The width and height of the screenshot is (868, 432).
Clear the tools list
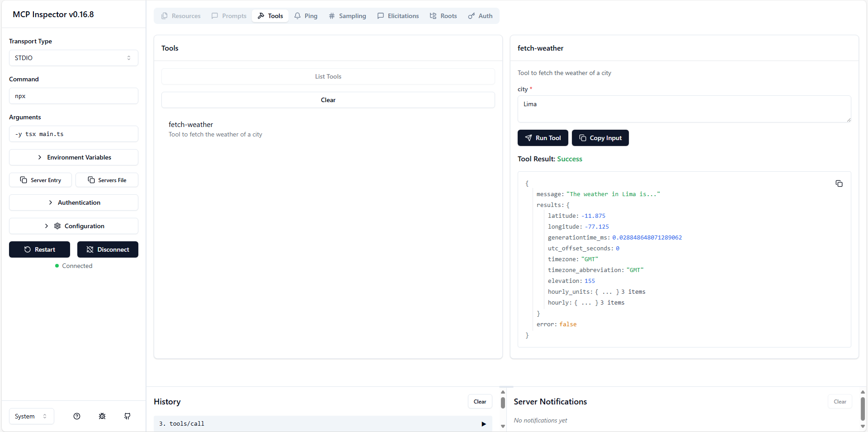tap(328, 100)
